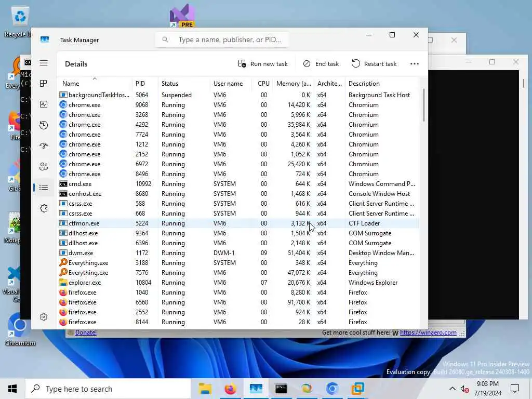Show hidden system tray icons chevron
532x399 pixels.
pos(453,389)
